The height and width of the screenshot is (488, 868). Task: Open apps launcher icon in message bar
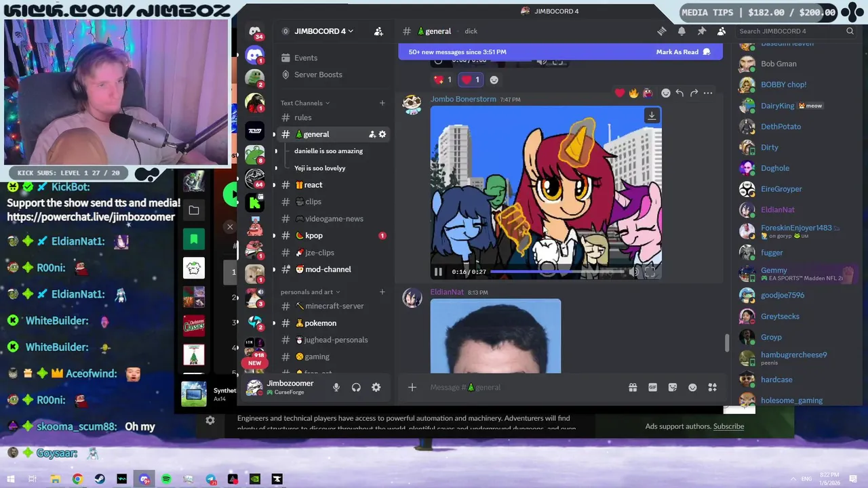pos(713,387)
